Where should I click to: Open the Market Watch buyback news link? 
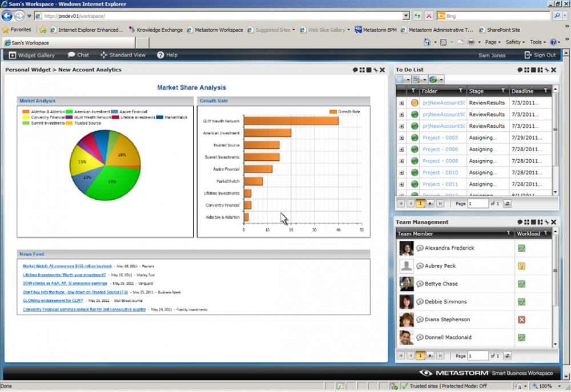click(x=67, y=266)
